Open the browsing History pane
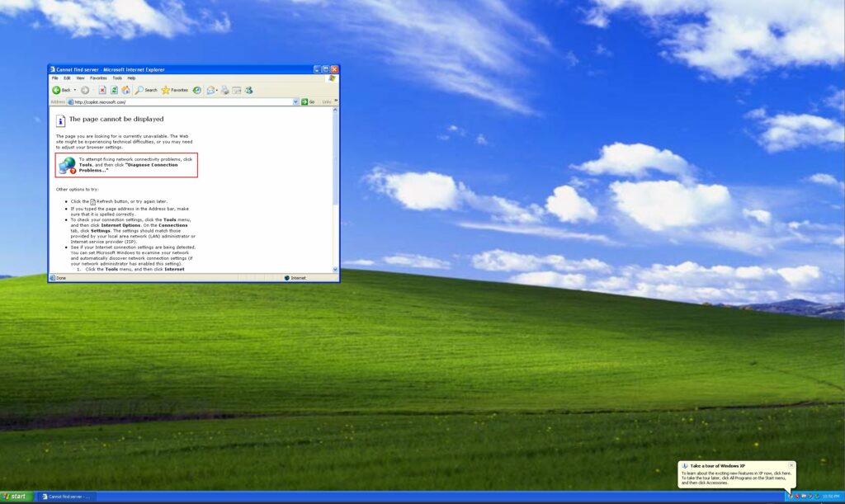 [196, 91]
